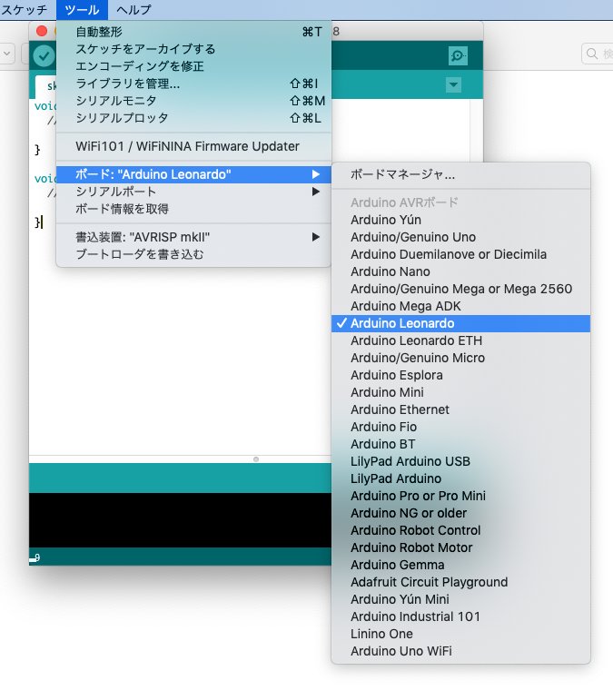The width and height of the screenshot is (613, 700).
Task: Expand 書込装置: "AVRISP mkII" submenu
Action: pos(193,237)
